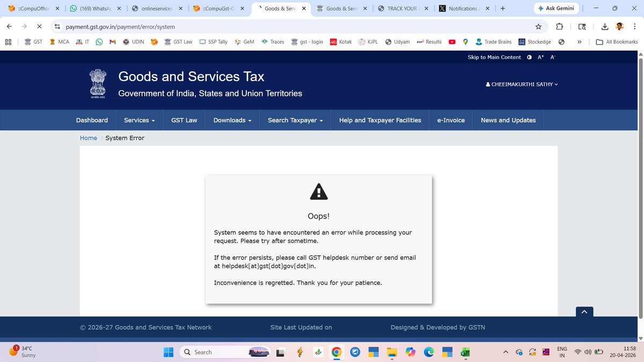The image size is (644, 362).
Task: Open the Chrome profile avatar
Action: click(620, 26)
